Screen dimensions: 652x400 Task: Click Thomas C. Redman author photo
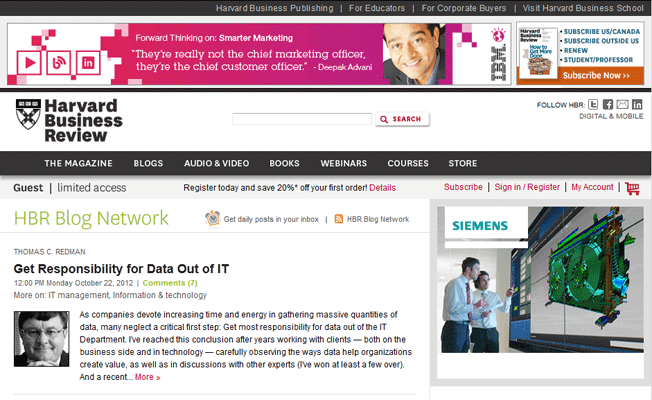point(42,339)
